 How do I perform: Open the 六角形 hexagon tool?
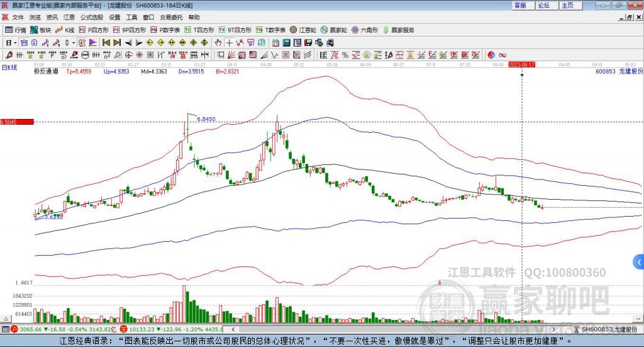click(x=365, y=30)
